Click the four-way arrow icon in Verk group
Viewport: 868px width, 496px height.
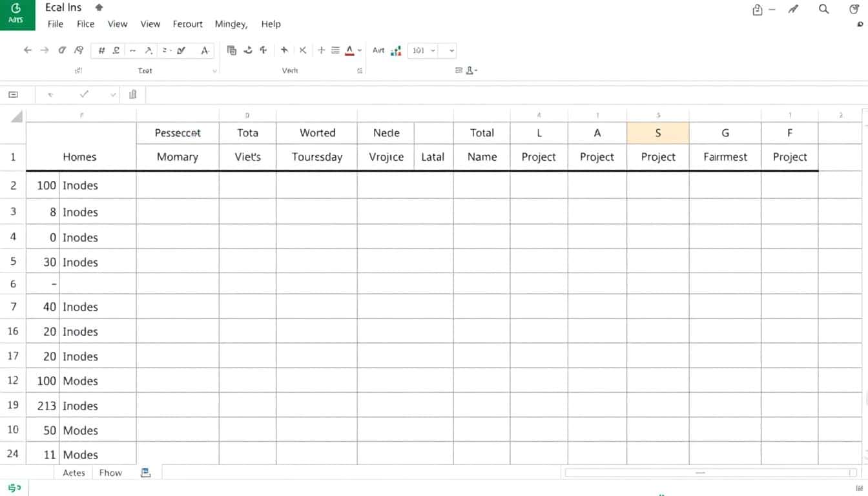point(284,50)
